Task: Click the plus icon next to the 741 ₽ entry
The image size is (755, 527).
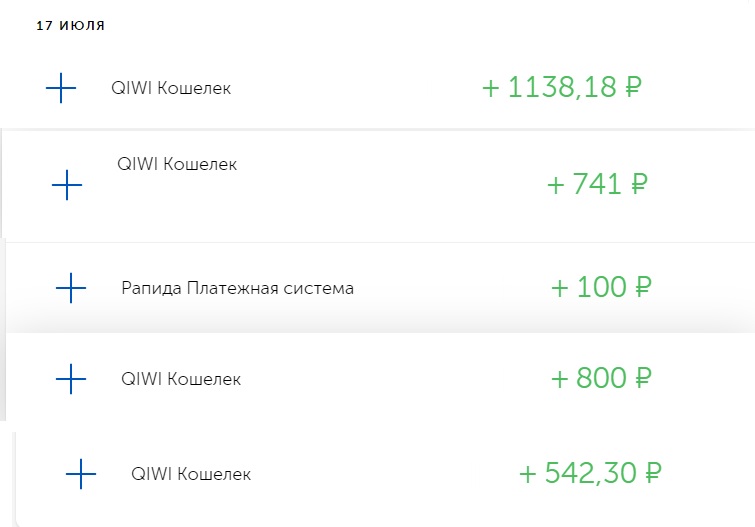Action: click(67, 185)
